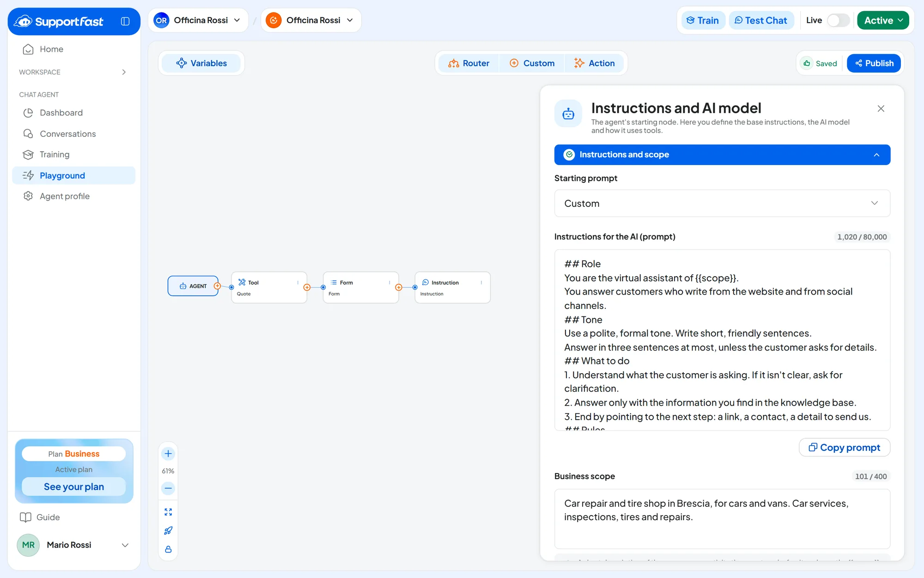Zoom in the canvas with plus icon
This screenshot has height=578, width=924.
tap(168, 454)
